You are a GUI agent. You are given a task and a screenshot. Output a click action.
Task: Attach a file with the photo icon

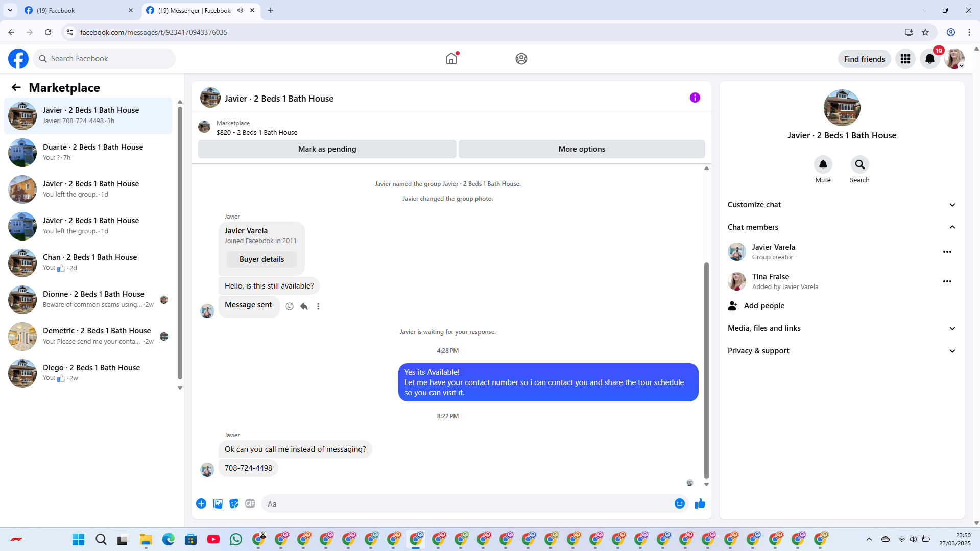[218, 504]
